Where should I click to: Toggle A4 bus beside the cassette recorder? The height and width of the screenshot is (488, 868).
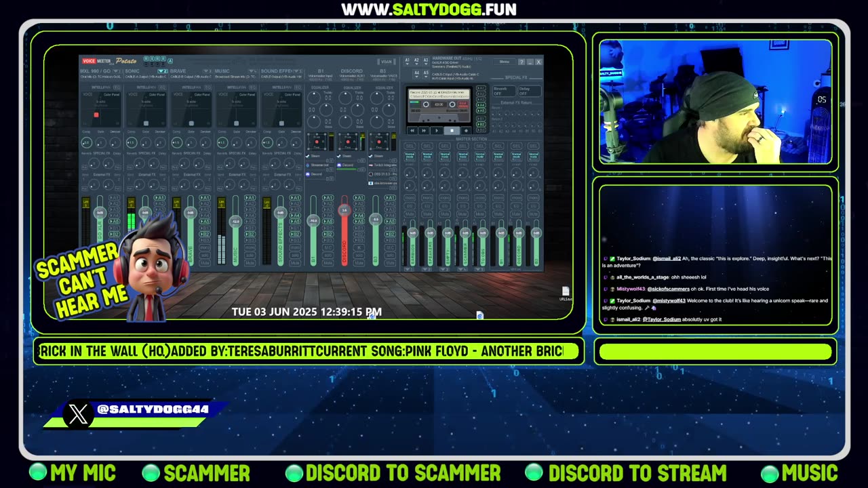pyautogui.click(x=481, y=105)
